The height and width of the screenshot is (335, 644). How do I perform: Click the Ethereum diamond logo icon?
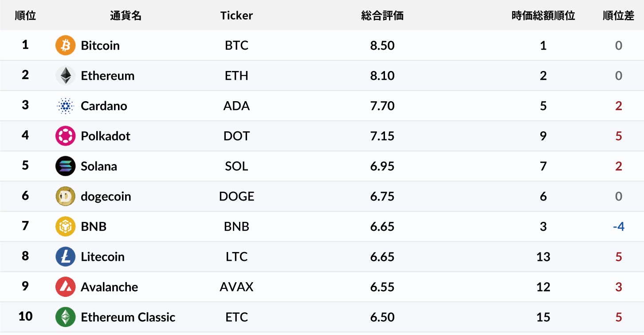click(66, 76)
